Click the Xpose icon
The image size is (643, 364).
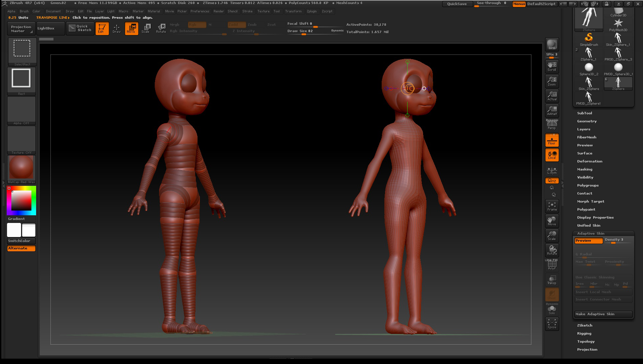tap(552, 324)
